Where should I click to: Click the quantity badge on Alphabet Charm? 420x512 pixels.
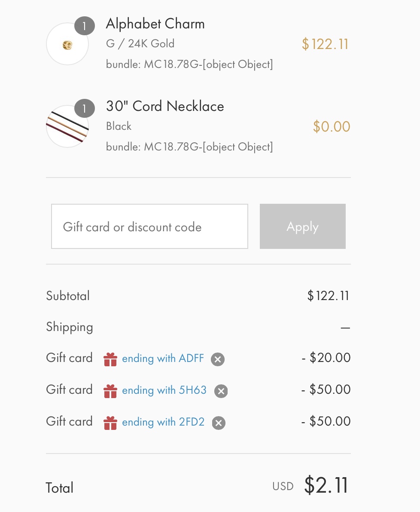pyautogui.click(x=85, y=26)
